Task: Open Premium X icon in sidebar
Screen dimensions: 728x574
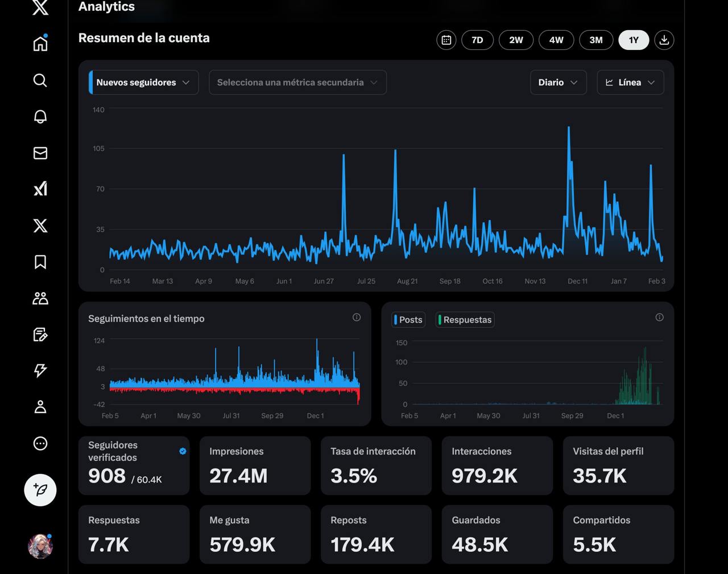Action: pyautogui.click(x=40, y=226)
